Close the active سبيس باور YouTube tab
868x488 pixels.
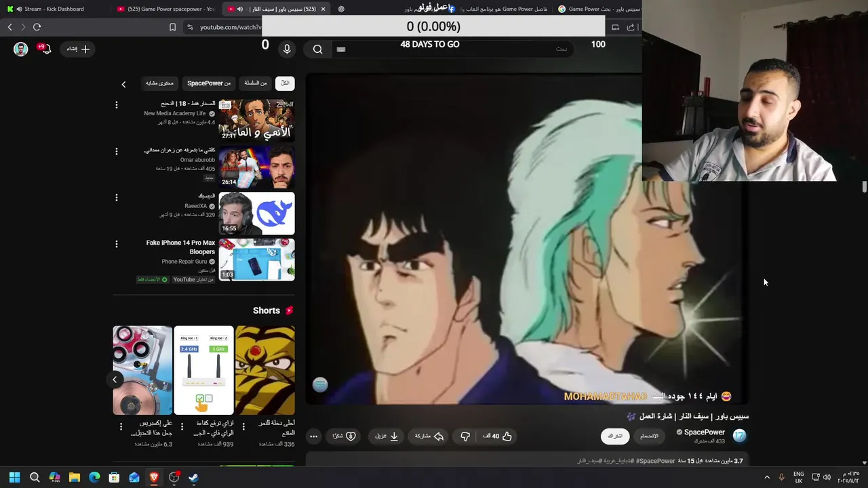(323, 9)
